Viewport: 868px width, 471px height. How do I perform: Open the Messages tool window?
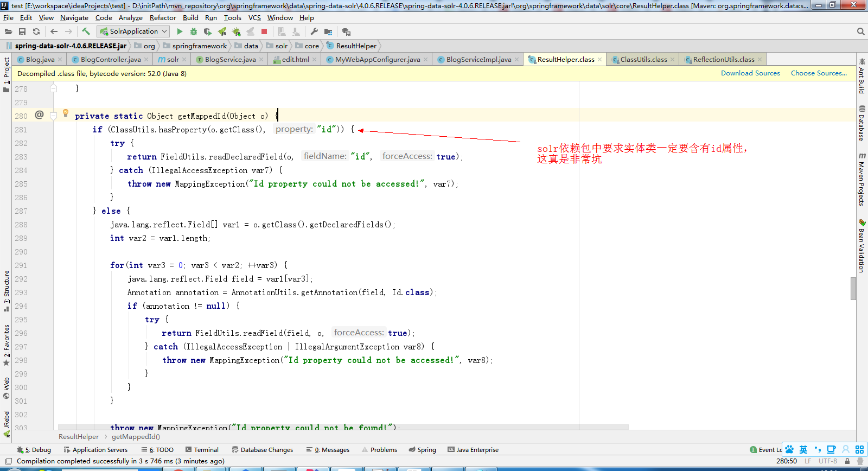(328, 450)
